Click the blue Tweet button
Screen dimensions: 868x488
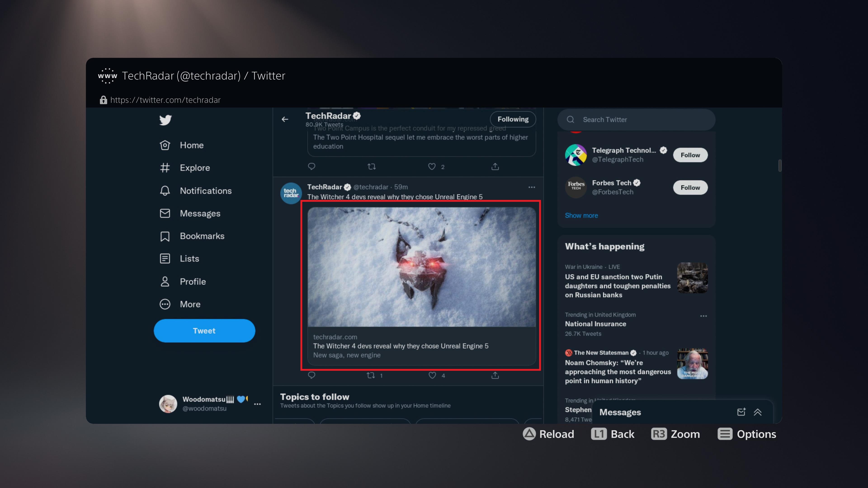(x=204, y=331)
